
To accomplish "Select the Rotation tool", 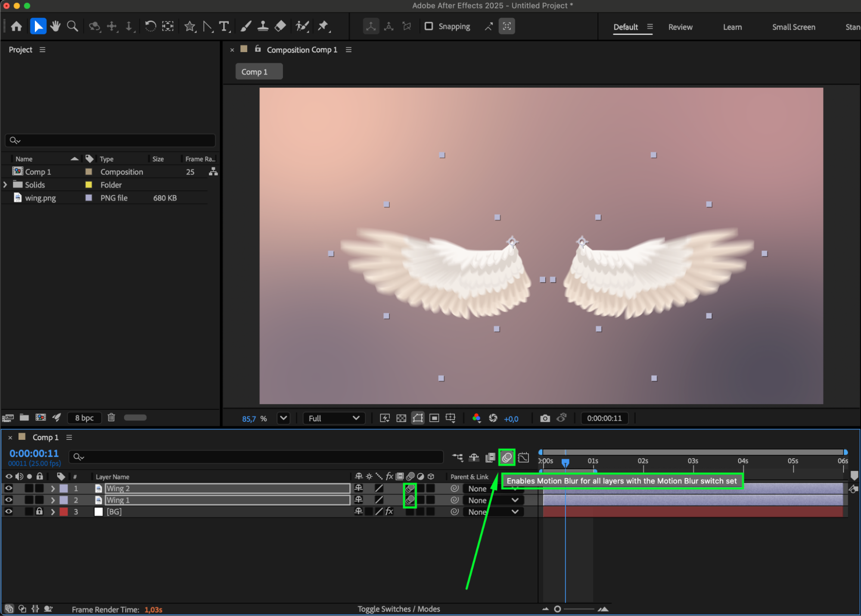I will tap(150, 27).
